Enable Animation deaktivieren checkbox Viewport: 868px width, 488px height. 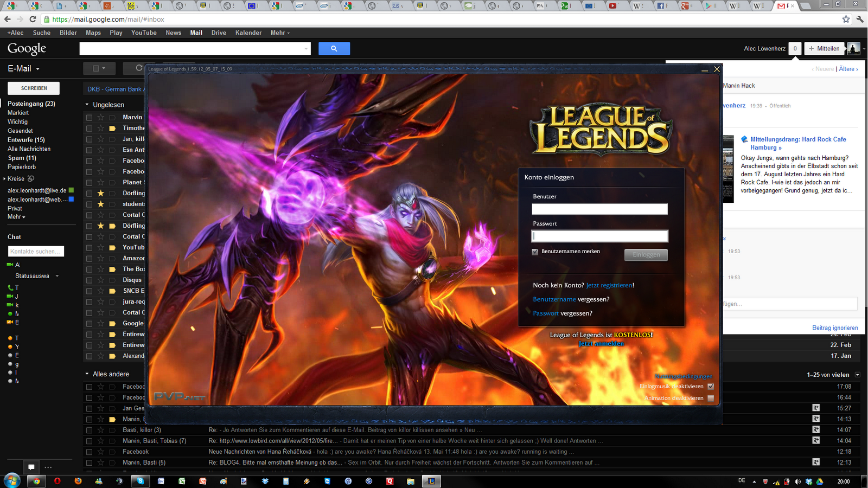click(711, 398)
